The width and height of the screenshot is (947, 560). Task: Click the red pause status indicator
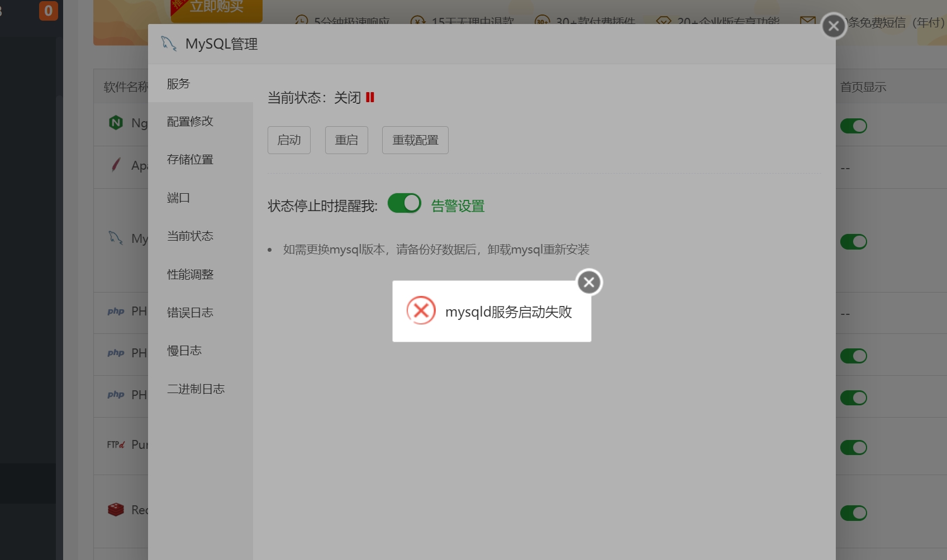pyautogui.click(x=370, y=97)
